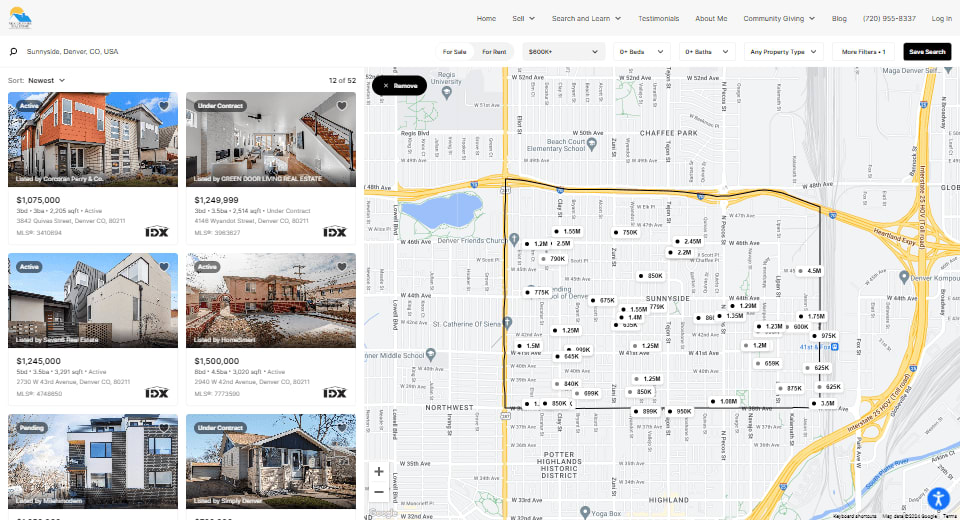Favorite the $1,245,000 listing with the heart
960x520 pixels.
164,266
